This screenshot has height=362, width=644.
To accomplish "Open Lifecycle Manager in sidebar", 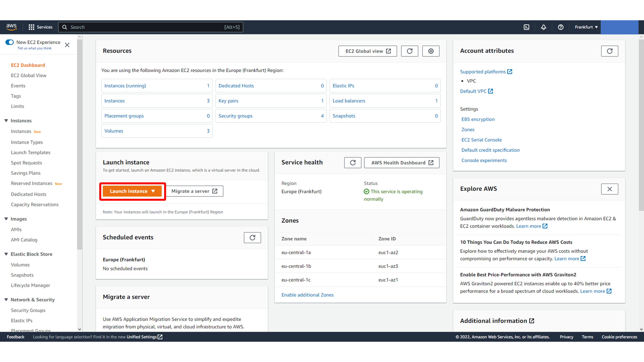I will (x=30, y=285).
